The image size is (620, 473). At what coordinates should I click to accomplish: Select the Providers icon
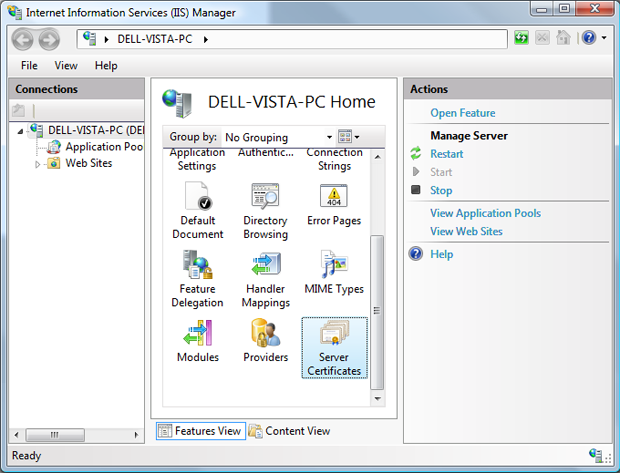point(265,334)
